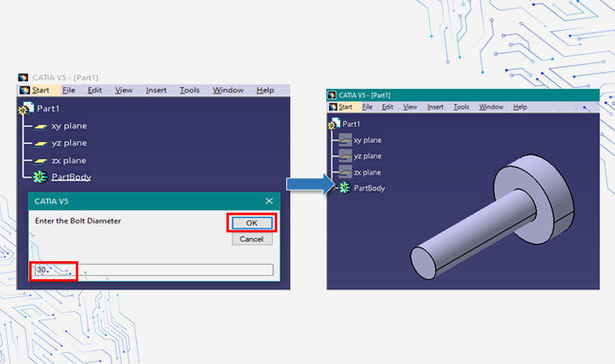Open Start menu in right CATIA window
The width and height of the screenshot is (615, 364).
coord(345,107)
